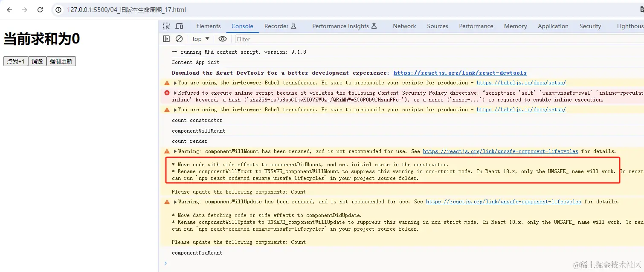Collapse the componentWillUpdate warning message
Image resolution: width=644 pixels, height=272 pixels.
175,202
